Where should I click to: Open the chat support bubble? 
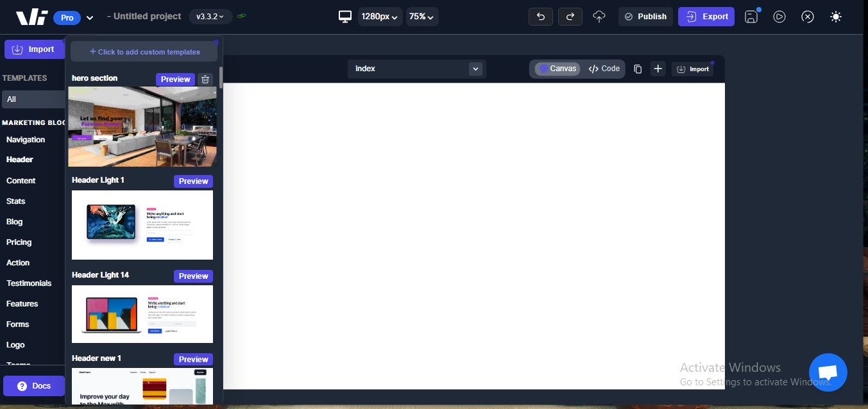828,372
